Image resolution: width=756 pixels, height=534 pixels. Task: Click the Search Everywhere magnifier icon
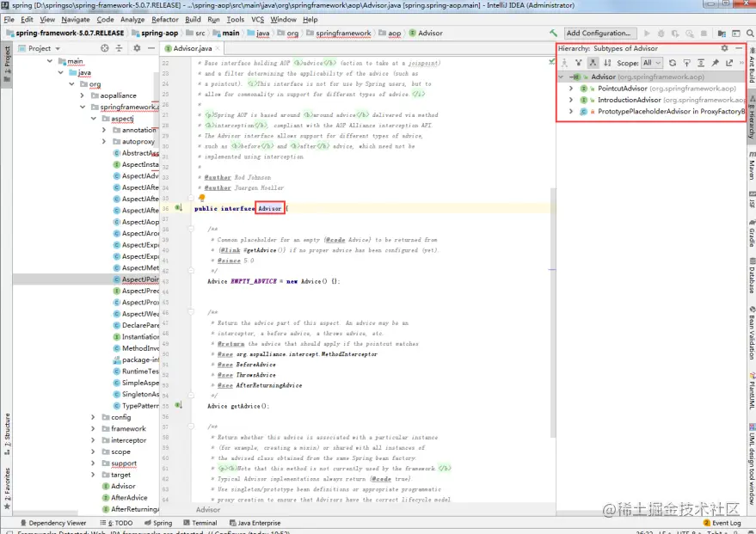tap(750, 34)
